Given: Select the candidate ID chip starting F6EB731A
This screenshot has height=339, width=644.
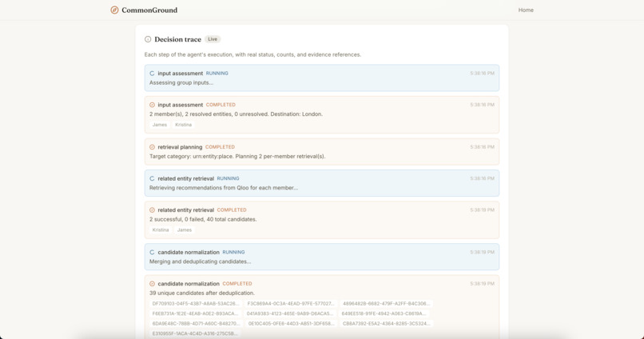Looking at the screenshot, I should [195, 313].
